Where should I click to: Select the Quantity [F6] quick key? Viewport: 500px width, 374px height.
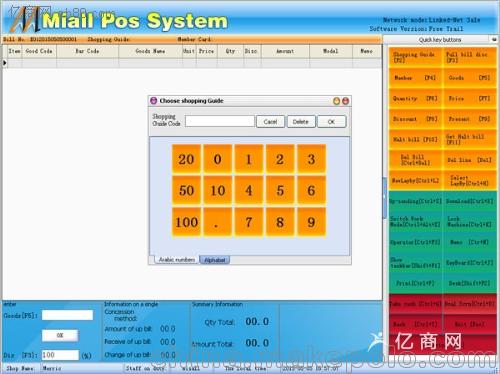pyautogui.click(x=415, y=98)
